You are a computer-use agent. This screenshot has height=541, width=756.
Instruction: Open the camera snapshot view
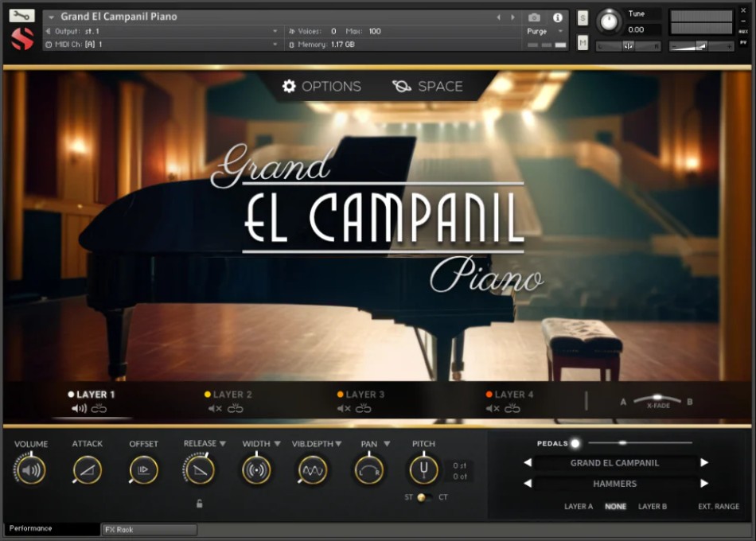tap(534, 18)
